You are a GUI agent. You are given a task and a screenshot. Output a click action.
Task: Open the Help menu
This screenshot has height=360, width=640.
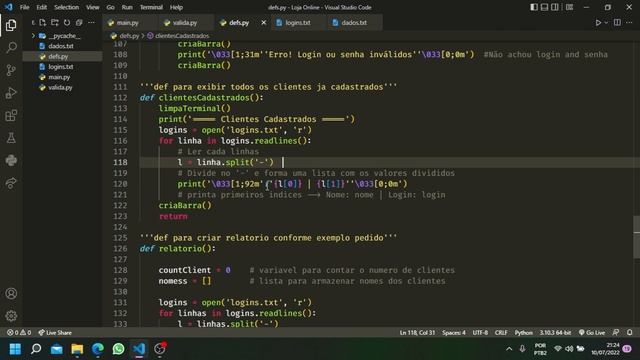click(x=176, y=7)
